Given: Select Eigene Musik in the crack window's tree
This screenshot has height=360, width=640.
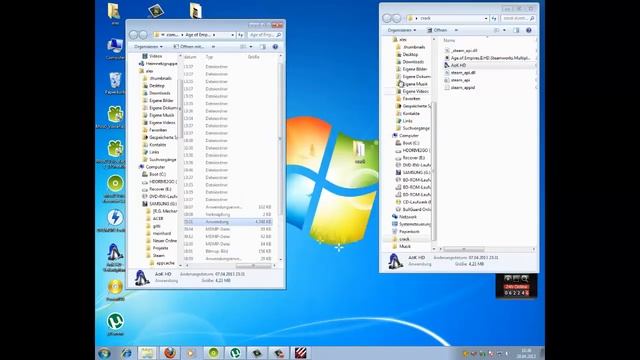Looking at the screenshot, I should pos(415,84).
